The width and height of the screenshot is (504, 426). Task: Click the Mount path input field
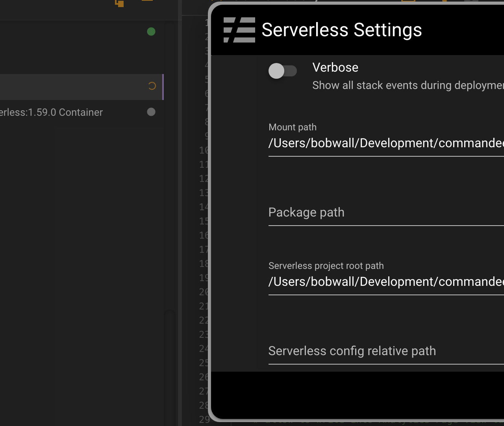(386, 143)
